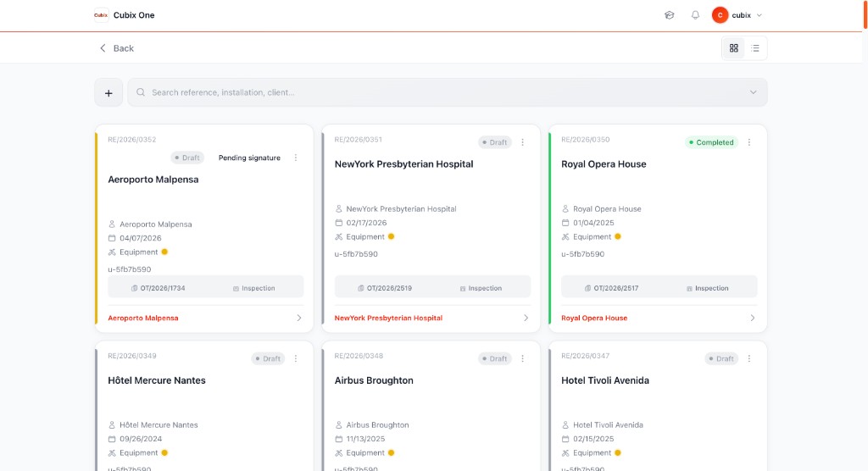Expand NewYork Presbyterian Hospital footer chevron
Image resolution: width=868 pixels, height=471 pixels.
[x=526, y=319]
